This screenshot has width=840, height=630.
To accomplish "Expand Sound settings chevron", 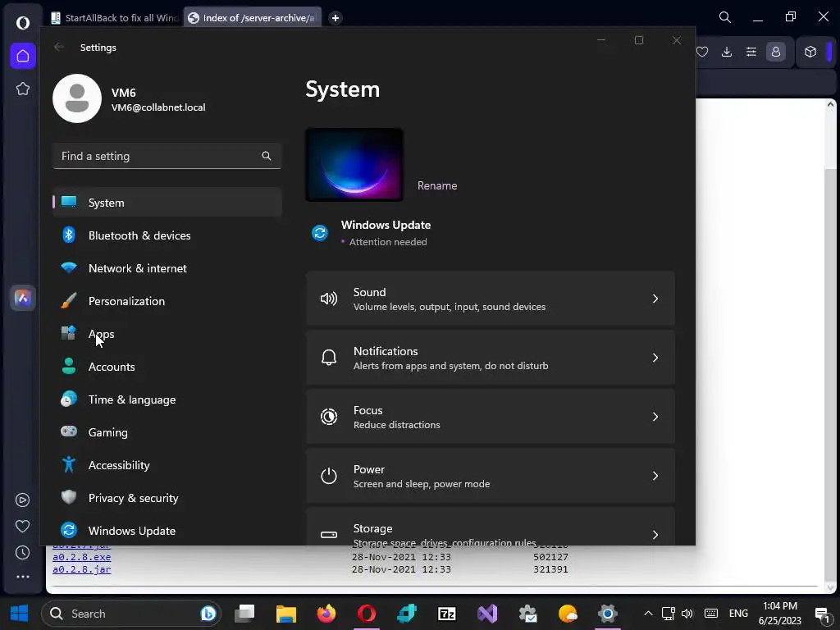I will click(x=655, y=299).
